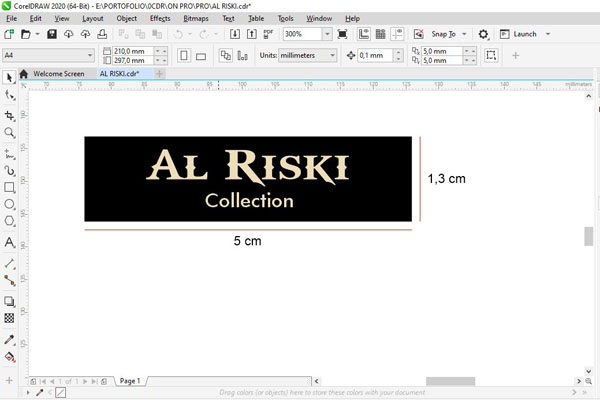Click the page width 210,0 mm field
Image resolution: width=600 pixels, height=400 pixels.
coord(132,51)
